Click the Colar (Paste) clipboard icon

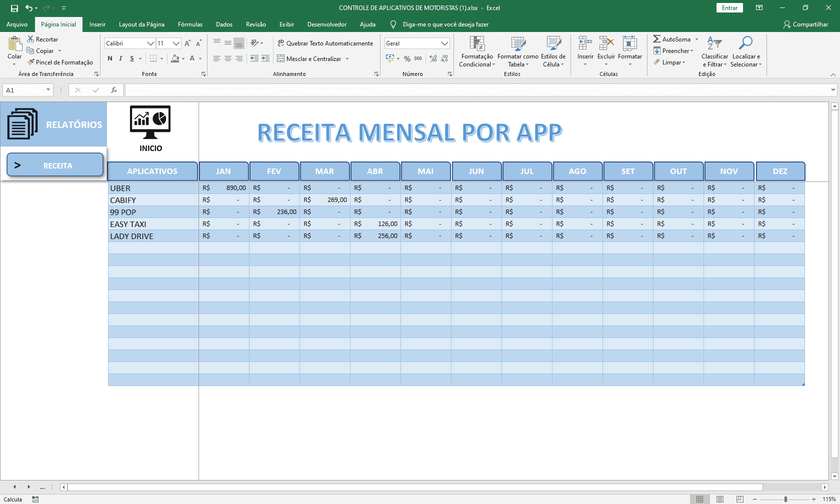(14, 44)
